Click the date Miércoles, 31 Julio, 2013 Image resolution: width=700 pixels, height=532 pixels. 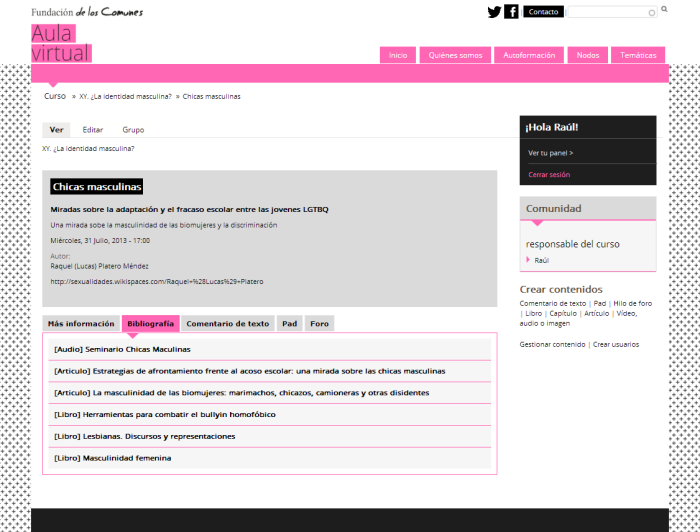[100, 241]
